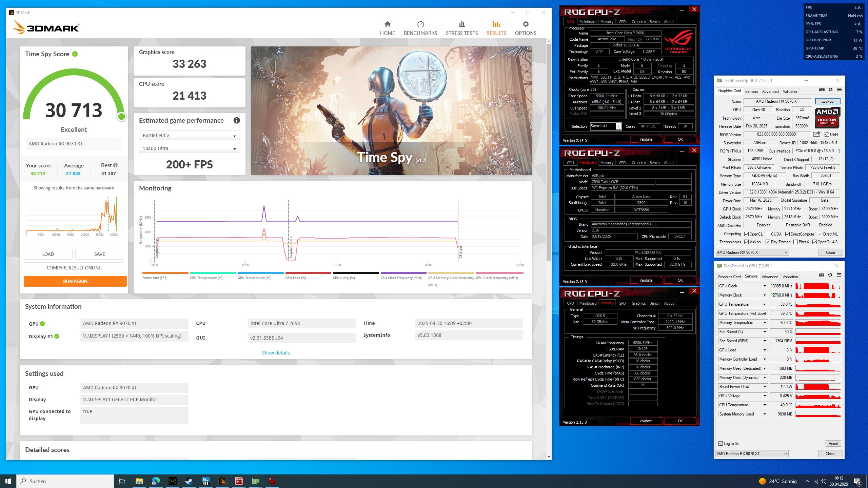This screenshot has height=488, width=868.
Task: Click the GPU-Z taskbar icon
Action: click(255, 481)
